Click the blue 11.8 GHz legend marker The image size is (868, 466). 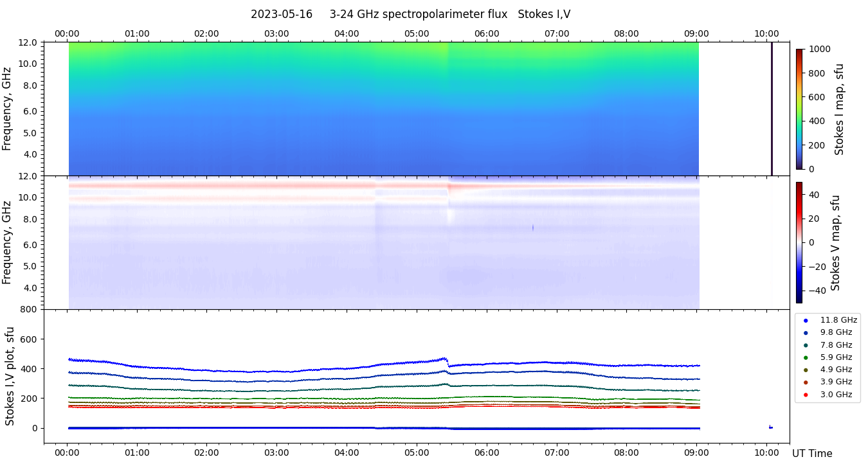[x=806, y=320]
